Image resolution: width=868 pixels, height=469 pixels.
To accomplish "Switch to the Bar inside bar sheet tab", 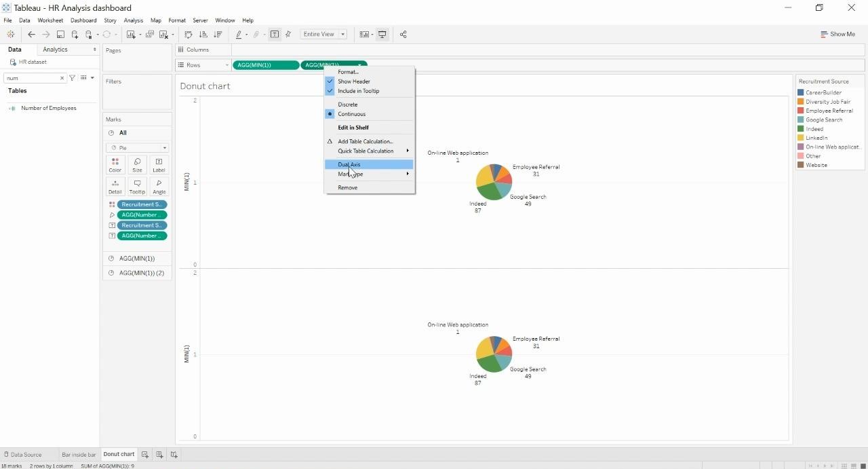I will [79, 455].
